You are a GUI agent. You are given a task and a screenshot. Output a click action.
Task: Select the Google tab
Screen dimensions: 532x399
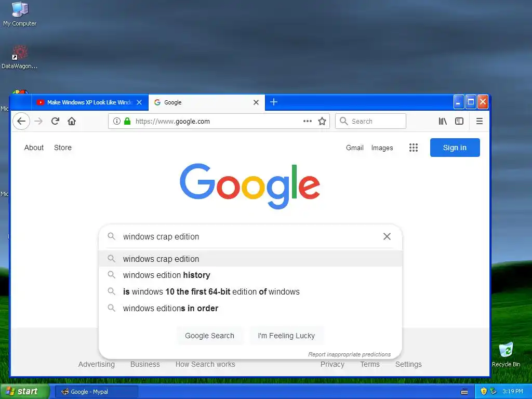tap(207, 102)
